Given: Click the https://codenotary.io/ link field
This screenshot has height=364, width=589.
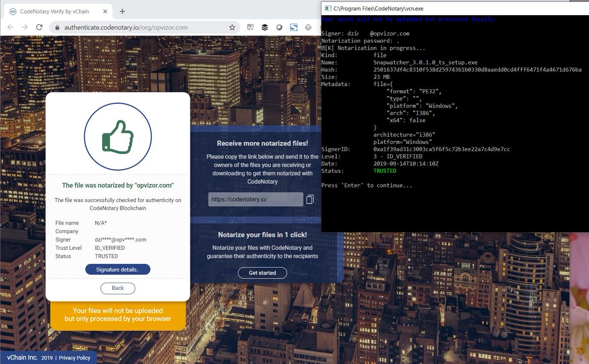Looking at the screenshot, I should (256, 200).
